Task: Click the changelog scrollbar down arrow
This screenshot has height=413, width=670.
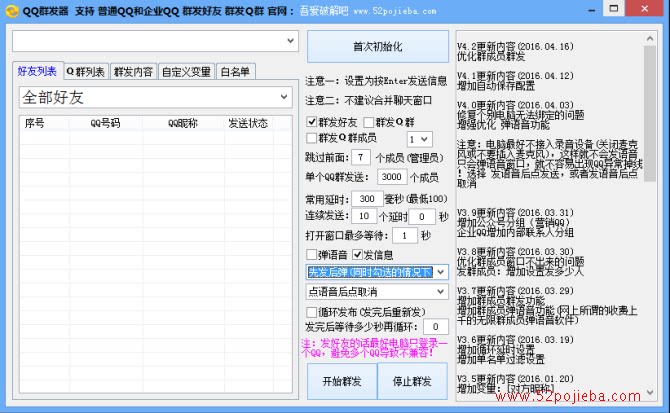Action: click(x=650, y=392)
